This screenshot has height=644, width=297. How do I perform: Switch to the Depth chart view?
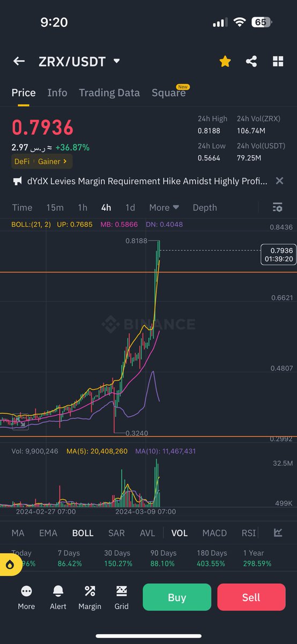click(x=205, y=207)
